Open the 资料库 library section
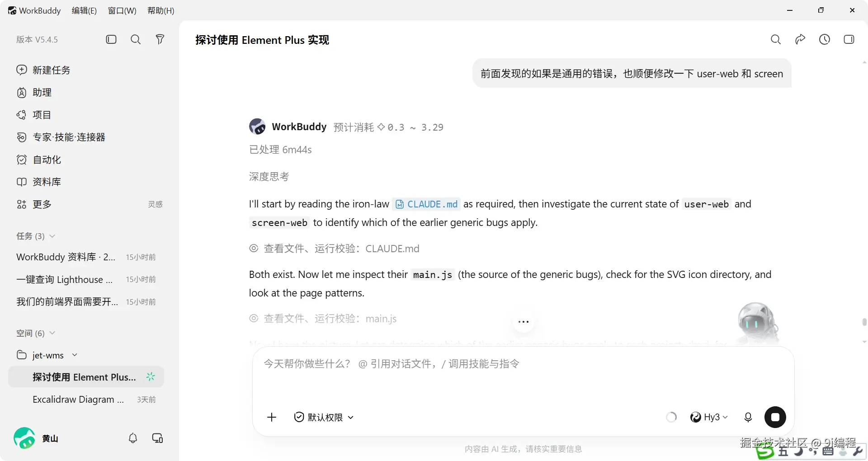The height and width of the screenshot is (461, 868). (39, 182)
